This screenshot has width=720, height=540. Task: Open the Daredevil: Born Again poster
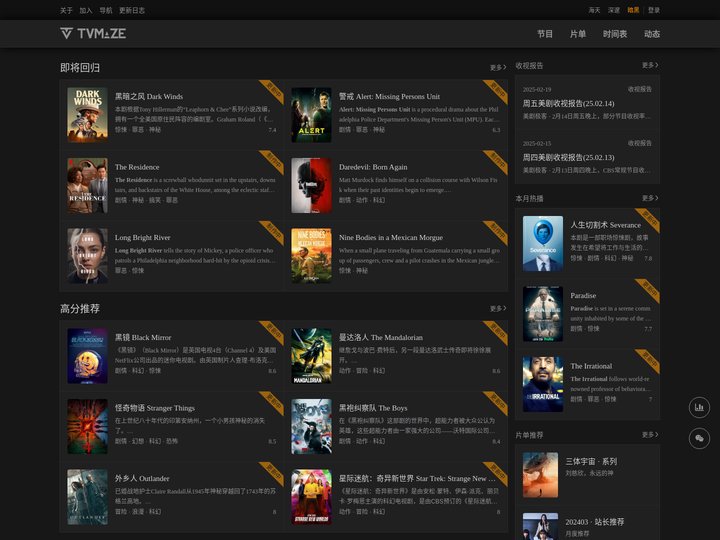pyautogui.click(x=311, y=186)
